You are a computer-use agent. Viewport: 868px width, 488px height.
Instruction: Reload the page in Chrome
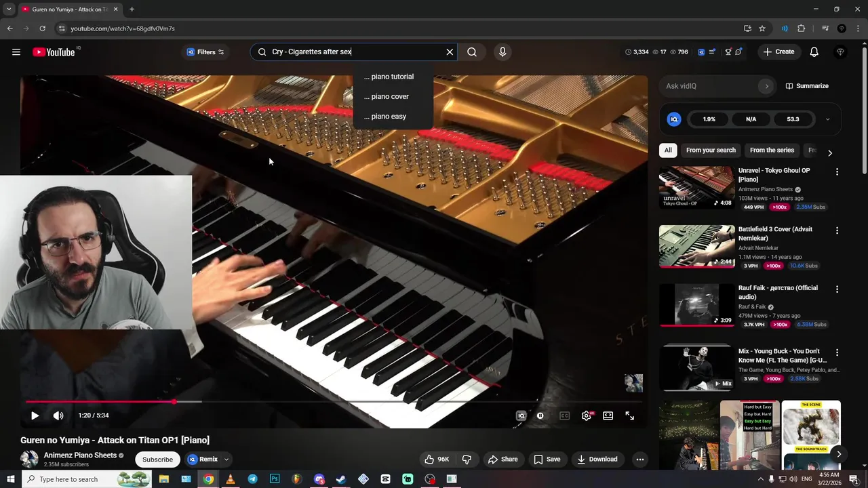[42, 28]
